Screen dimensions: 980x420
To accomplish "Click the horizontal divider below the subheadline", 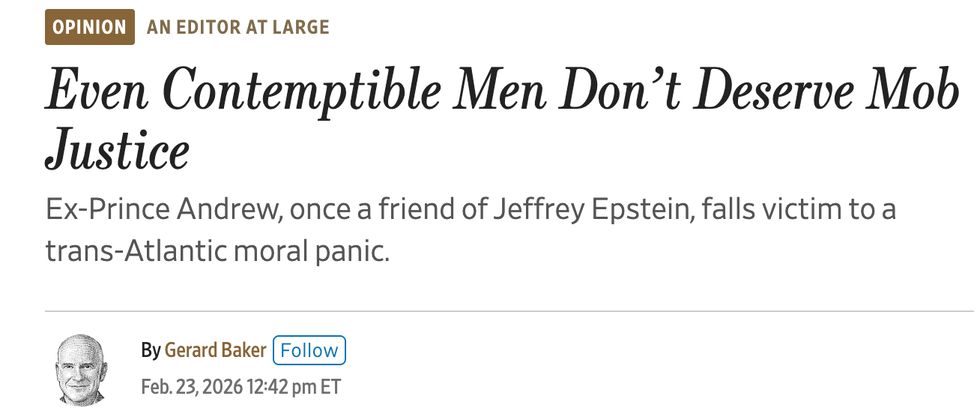I will coord(509,310).
